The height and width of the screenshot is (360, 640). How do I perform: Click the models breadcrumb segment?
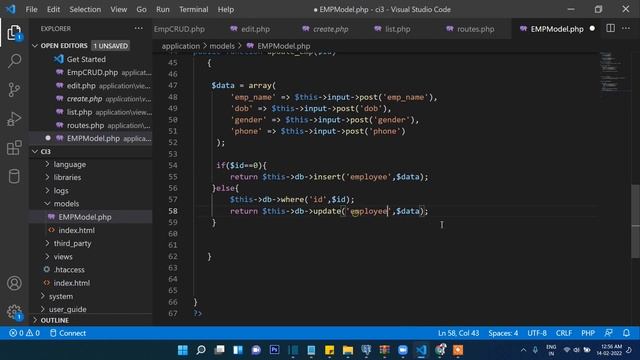pos(222,46)
